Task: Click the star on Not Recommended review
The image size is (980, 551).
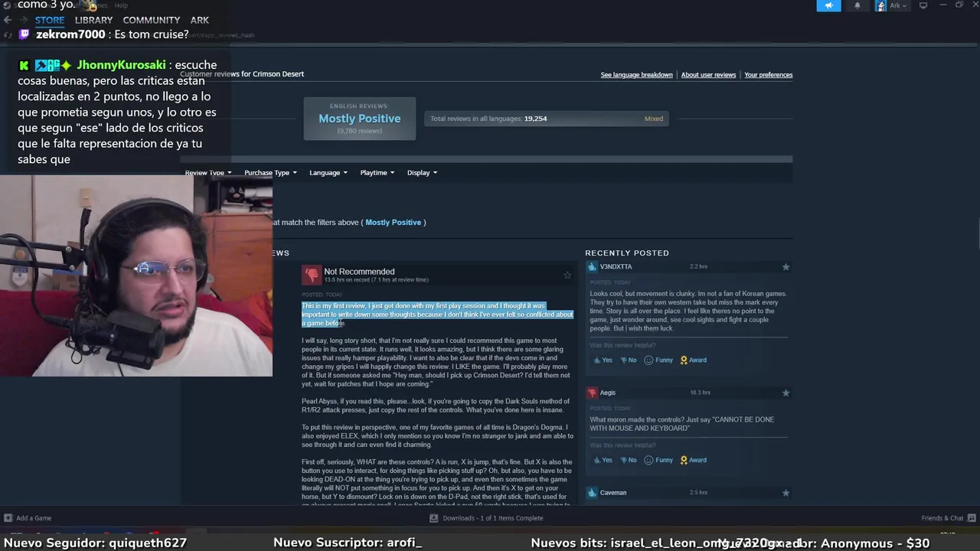Action: tap(567, 275)
